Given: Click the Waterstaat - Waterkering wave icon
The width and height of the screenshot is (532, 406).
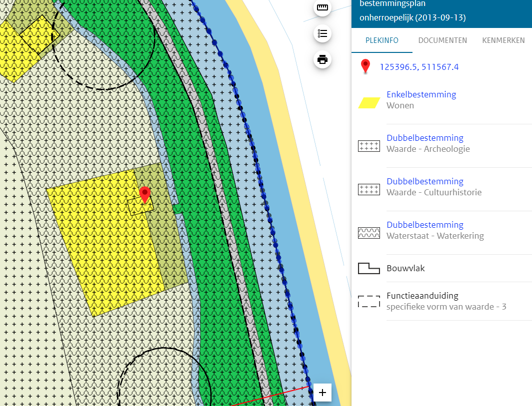Looking at the screenshot, I should 369,233.
